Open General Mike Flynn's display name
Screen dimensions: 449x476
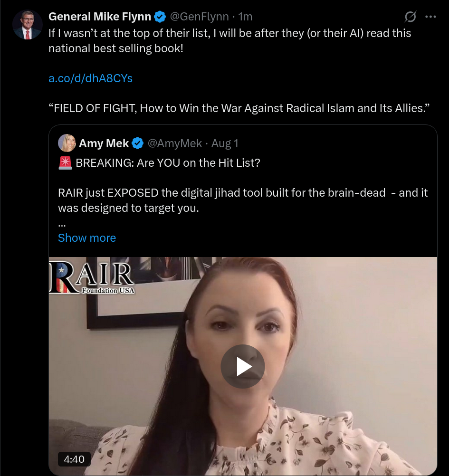coord(100,17)
